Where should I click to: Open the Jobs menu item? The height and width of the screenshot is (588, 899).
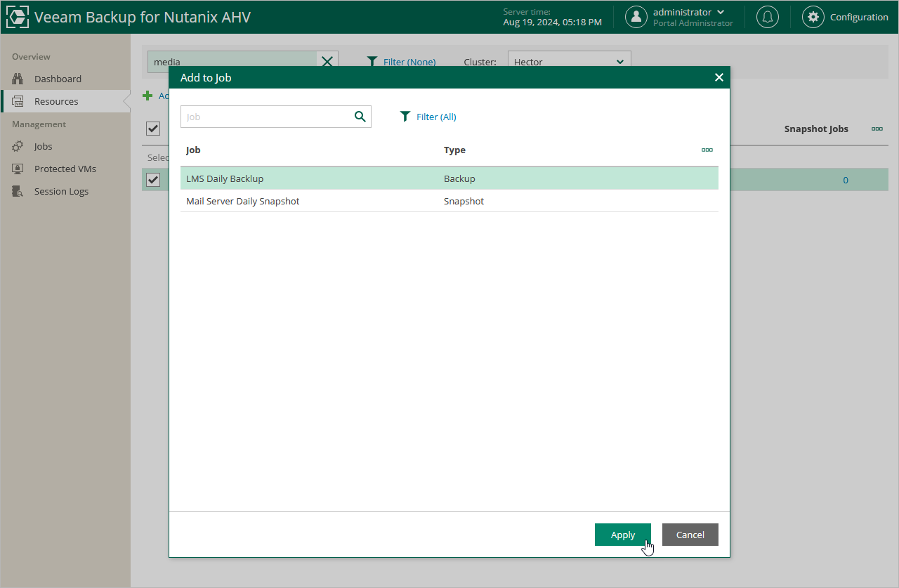44,146
